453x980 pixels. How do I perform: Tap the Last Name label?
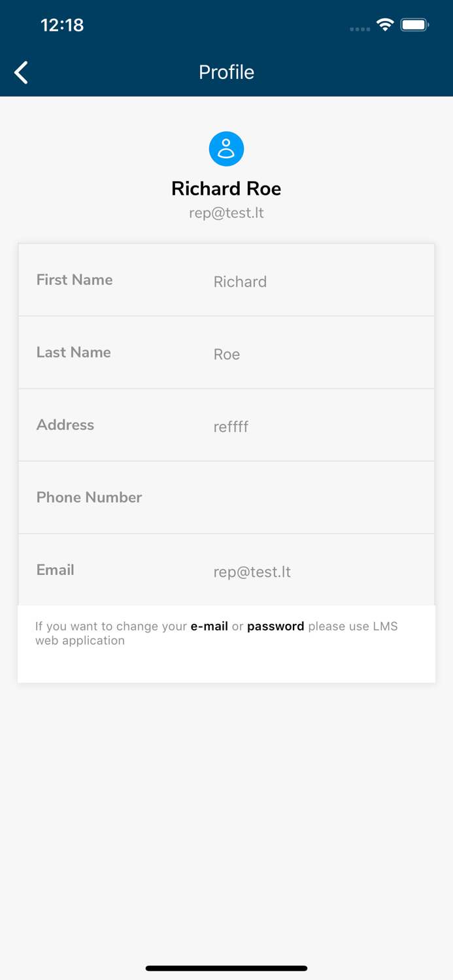(x=74, y=352)
